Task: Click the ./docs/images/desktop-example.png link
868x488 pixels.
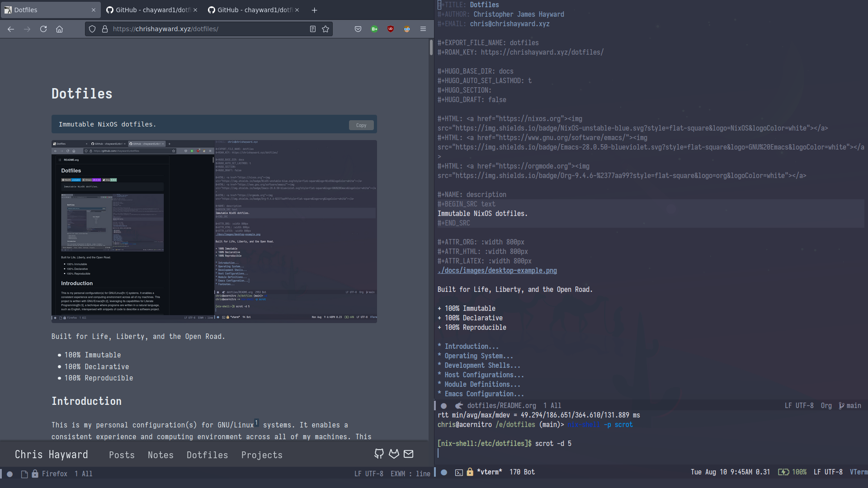Action: pos(496,271)
